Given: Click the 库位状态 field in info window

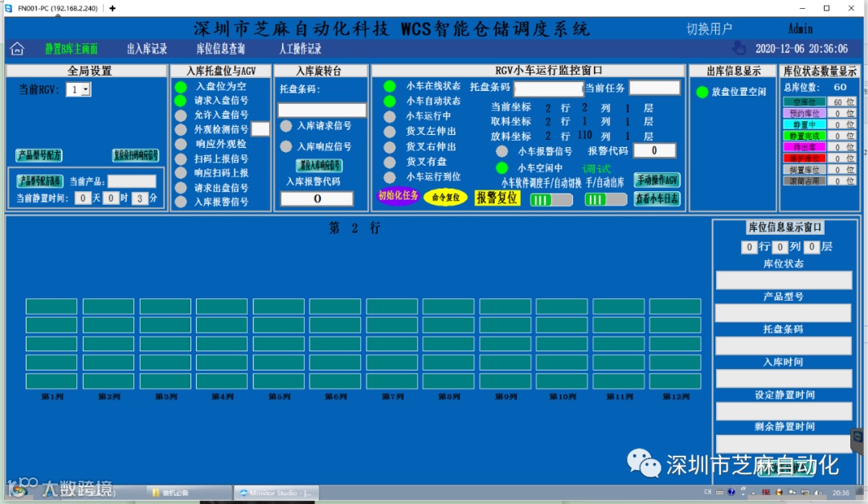Looking at the screenshot, I should (784, 281).
